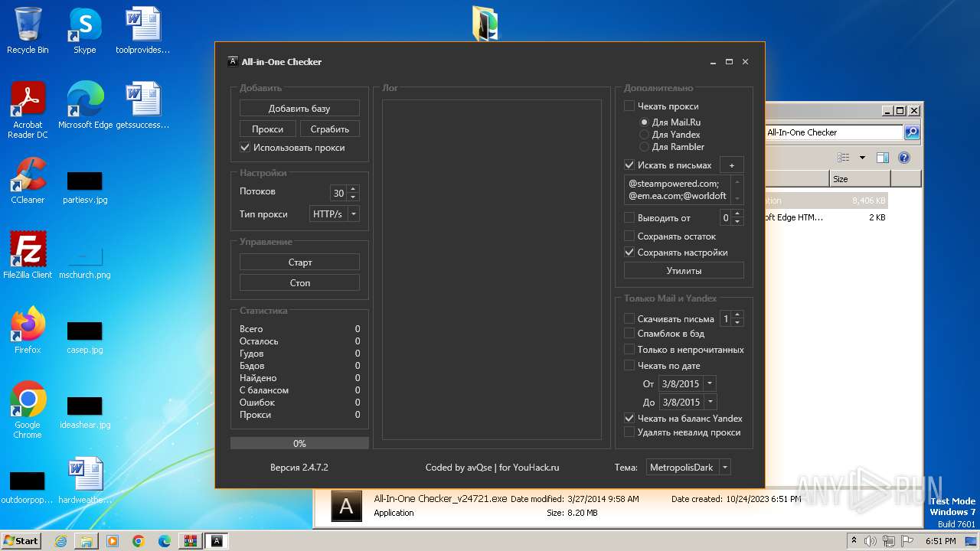Open Edge taskbar icon
This screenshot has width=980, height=551.
pos(165,541)
